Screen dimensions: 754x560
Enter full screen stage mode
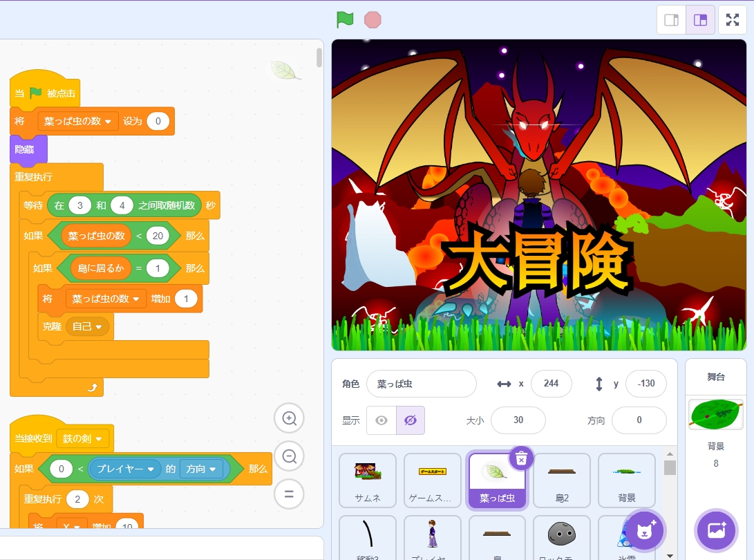pos(733,20)
